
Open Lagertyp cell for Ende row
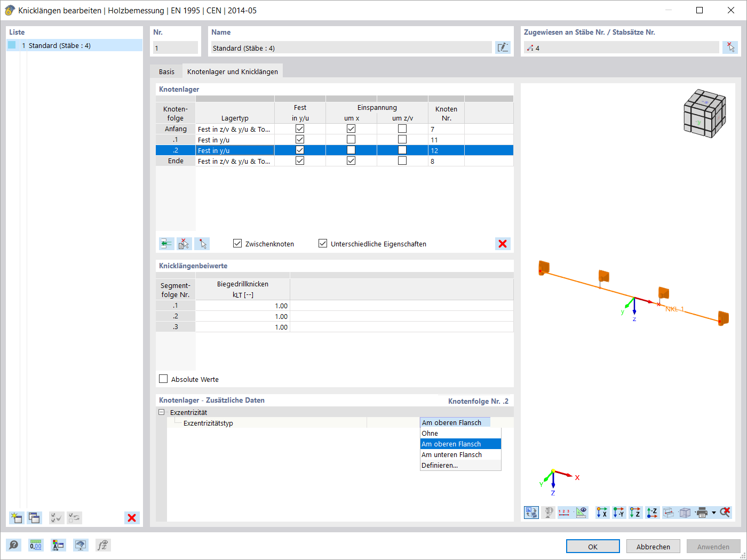[235, 161]
